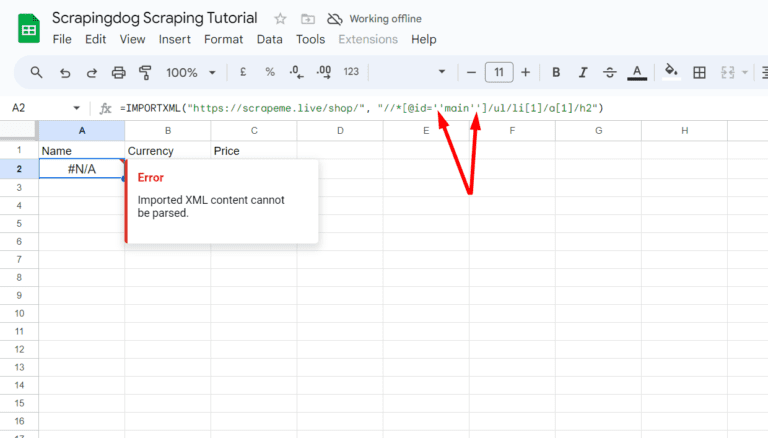Open the Data menu
The height and width of the screenshot is (438, 768).
pyautogui.click(x=269, y=39)
